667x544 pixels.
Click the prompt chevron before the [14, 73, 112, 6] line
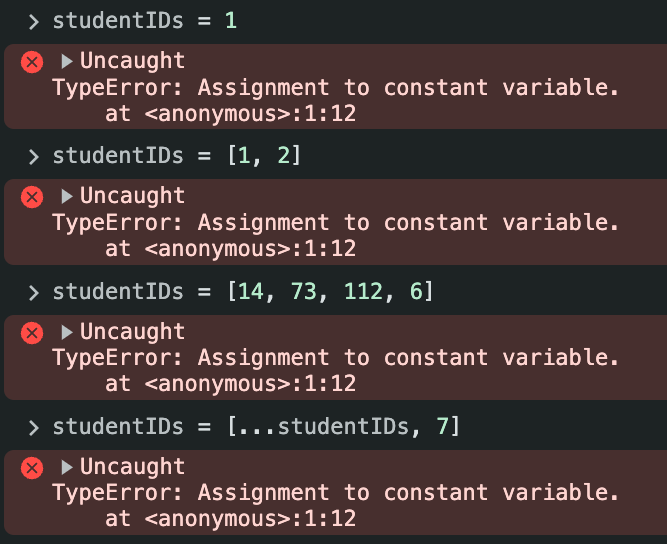point(33,292)
